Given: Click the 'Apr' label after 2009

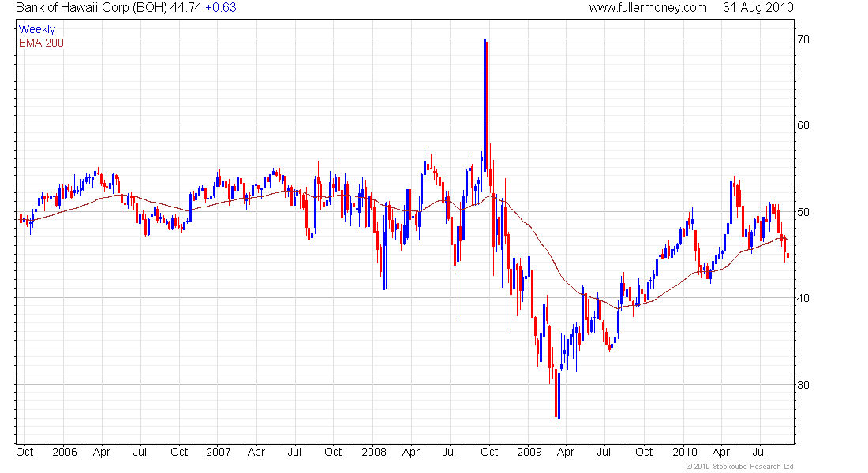Looking at the screenshot, I should click(x=566, y=452).
